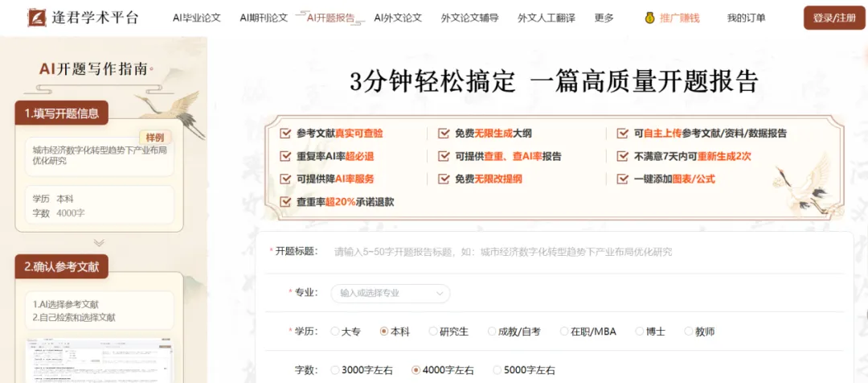
Task: Click checkmark icon beside 可提供查重、查AI率报告
Action: tap(444, 156)
